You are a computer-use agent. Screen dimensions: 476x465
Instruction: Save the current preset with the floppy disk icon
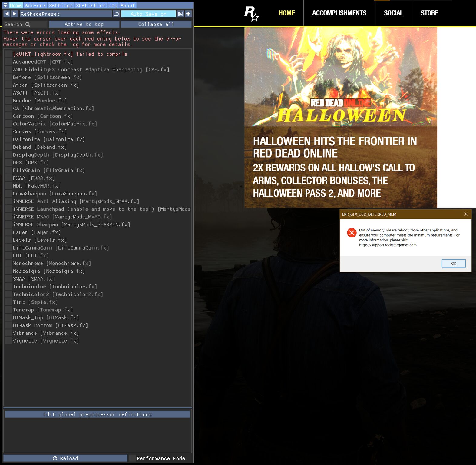click(180, 14)
